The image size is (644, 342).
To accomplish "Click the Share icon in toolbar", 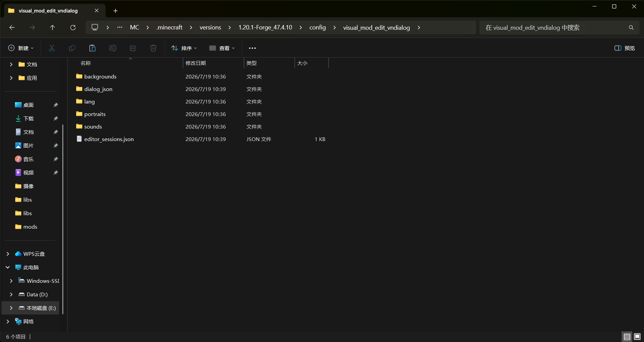I will point(133,48).
